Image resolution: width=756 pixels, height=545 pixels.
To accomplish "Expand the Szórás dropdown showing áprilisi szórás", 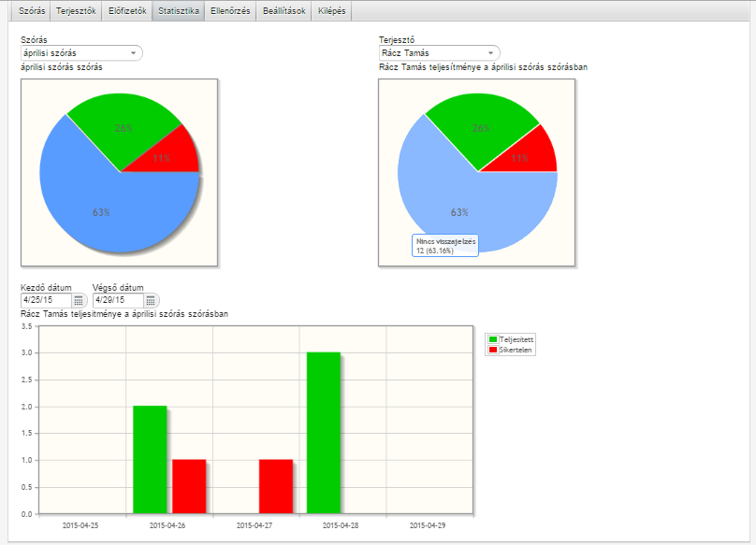I will (81, 53).
